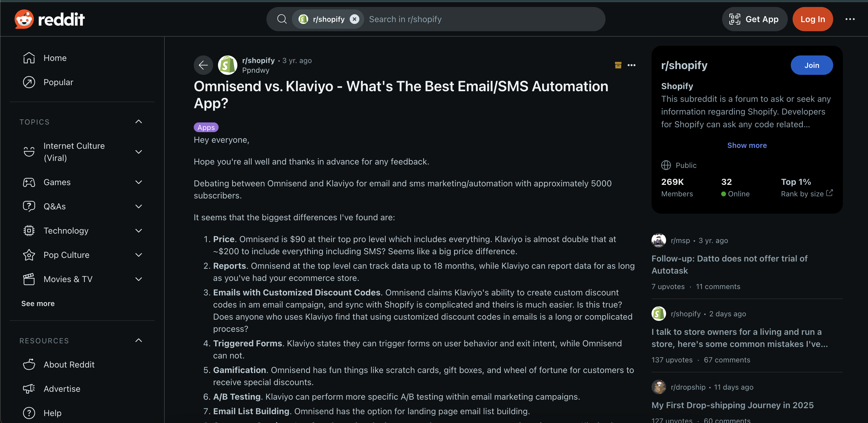Click the r/shopify avatar beside post title
The image size is (868, 423).
click(227, 65)
